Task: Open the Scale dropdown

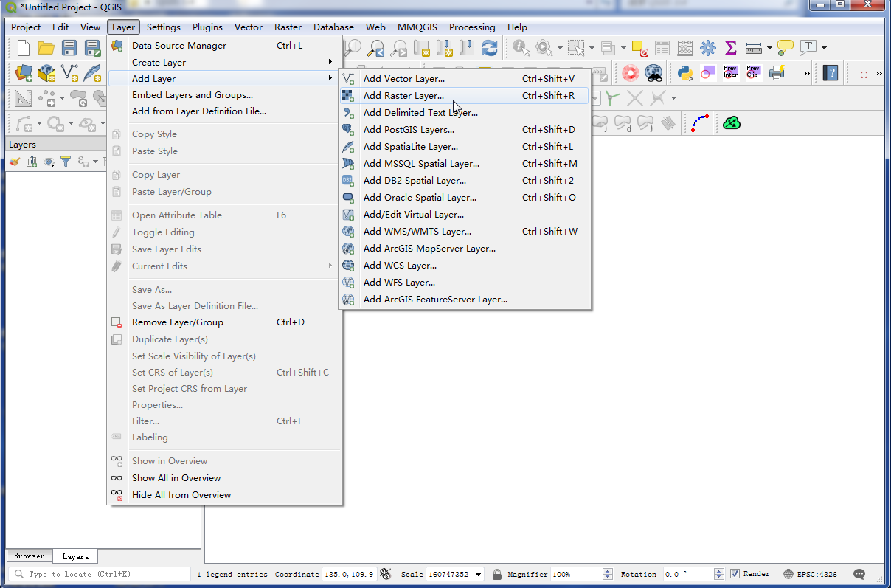Action: point(479,574)
